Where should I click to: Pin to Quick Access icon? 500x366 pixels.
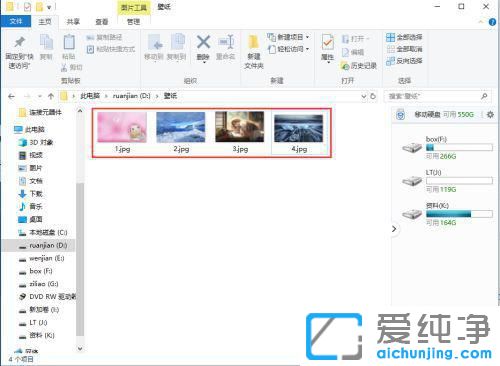[x=20, y=52]
